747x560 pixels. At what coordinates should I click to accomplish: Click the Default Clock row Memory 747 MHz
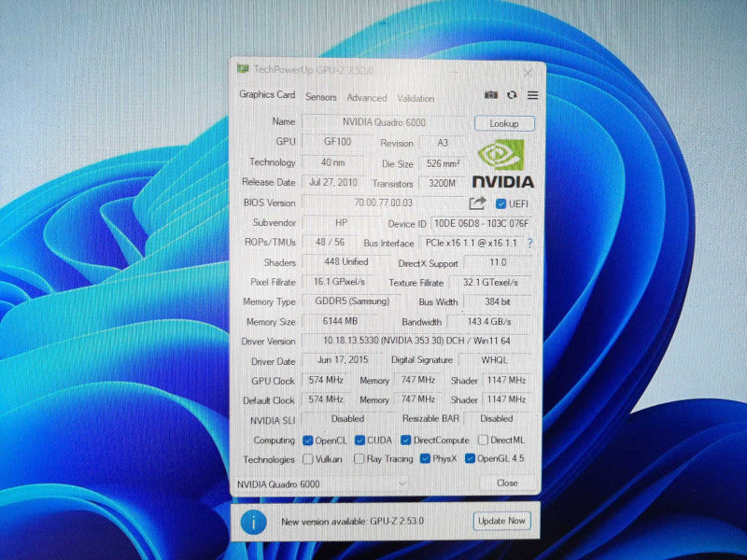[x=417, y=399]
